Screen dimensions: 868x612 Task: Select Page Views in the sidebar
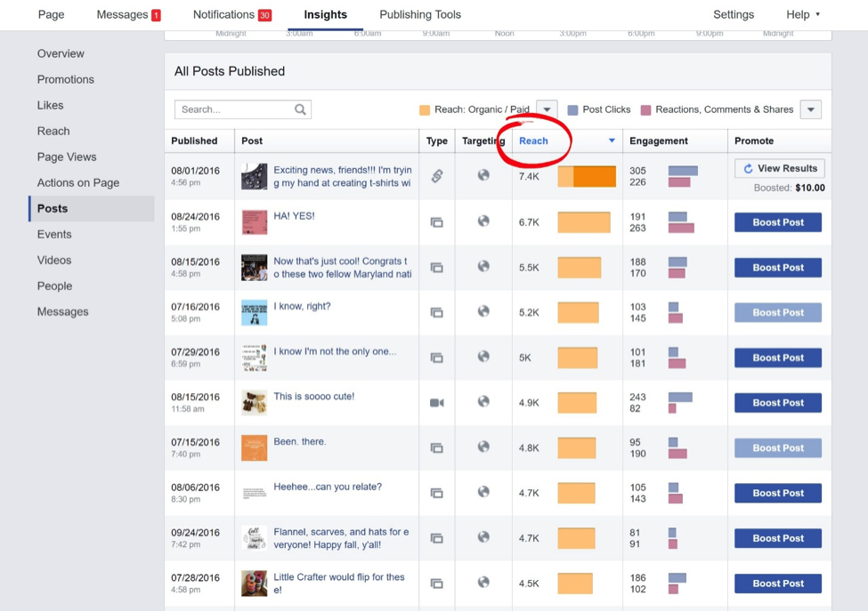(67, 157)
